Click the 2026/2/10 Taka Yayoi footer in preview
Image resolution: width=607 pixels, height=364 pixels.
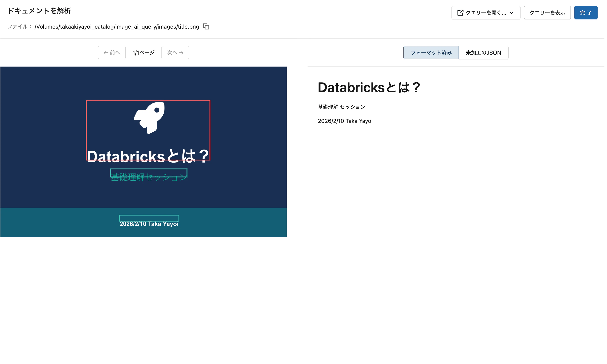pos(149,224)
